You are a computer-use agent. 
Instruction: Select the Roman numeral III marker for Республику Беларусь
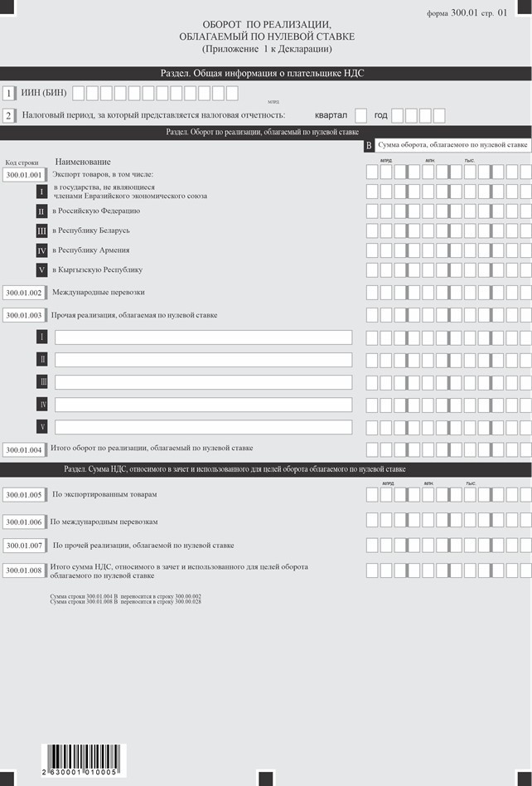coord(41,230)
